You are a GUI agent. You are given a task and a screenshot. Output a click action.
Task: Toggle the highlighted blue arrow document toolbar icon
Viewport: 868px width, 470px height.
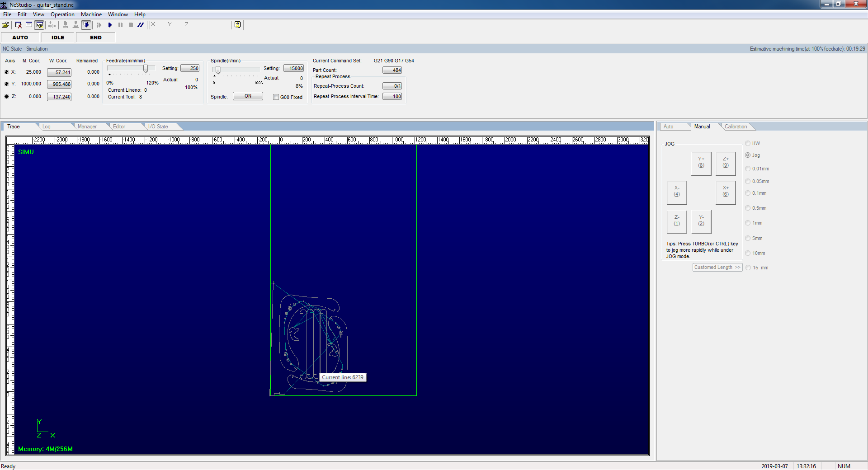(86, 25)
